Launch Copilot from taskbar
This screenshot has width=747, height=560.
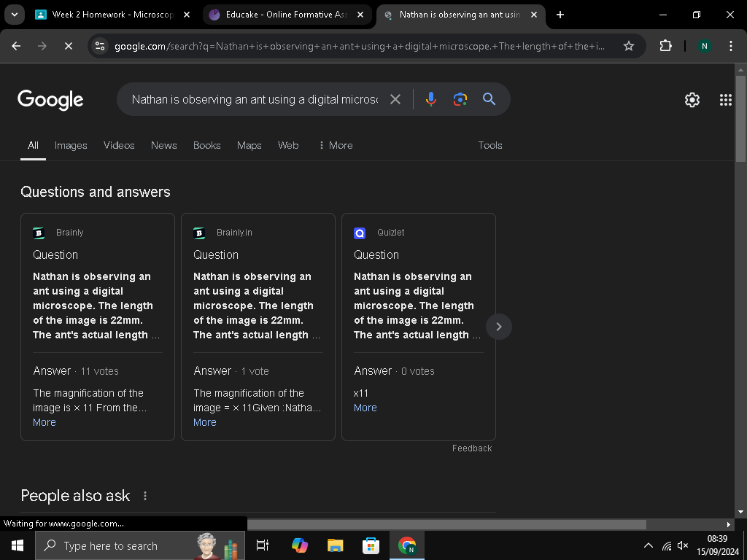(x=300, y=545)
